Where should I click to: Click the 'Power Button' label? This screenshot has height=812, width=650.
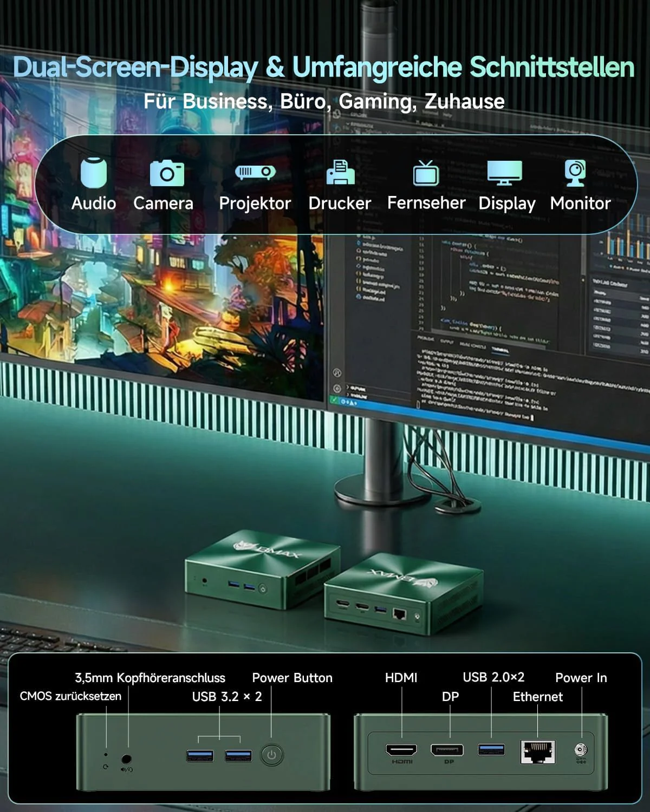click(292, 678)
